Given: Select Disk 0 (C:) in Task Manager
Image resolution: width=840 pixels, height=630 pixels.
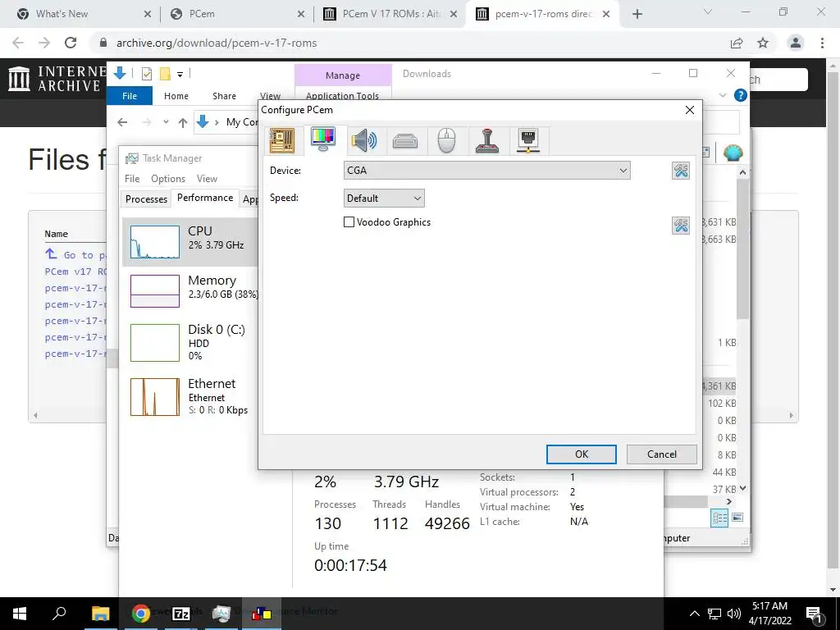Looking at the screenshot, I should click(190, 342).
